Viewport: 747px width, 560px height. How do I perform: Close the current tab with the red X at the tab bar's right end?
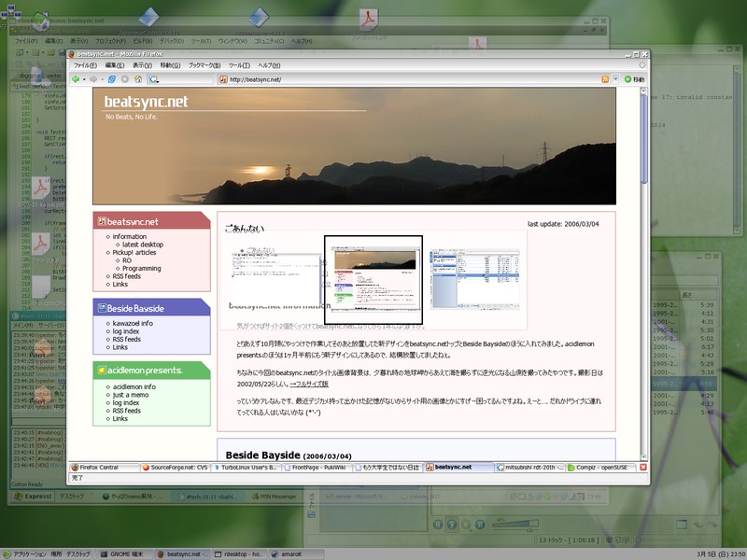pos(642,467)
